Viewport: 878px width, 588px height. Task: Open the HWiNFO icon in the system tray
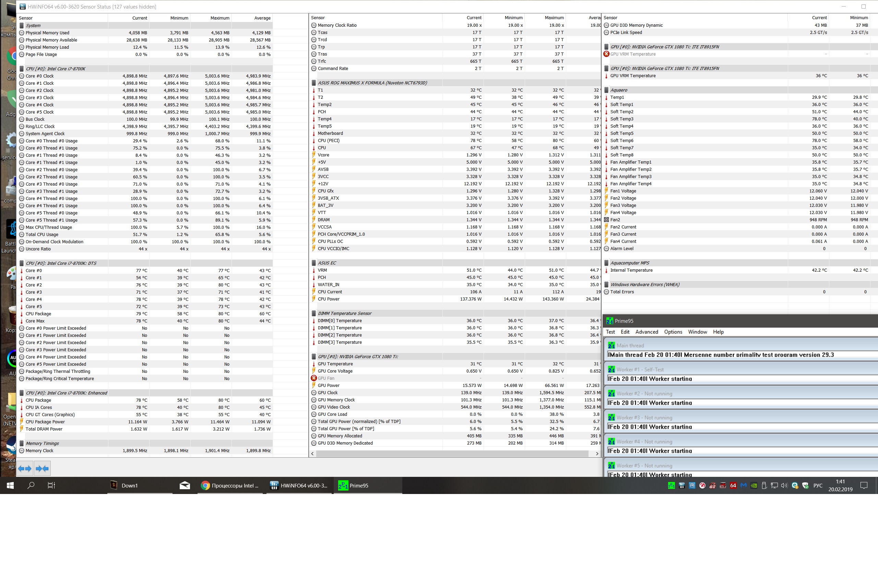681,486
